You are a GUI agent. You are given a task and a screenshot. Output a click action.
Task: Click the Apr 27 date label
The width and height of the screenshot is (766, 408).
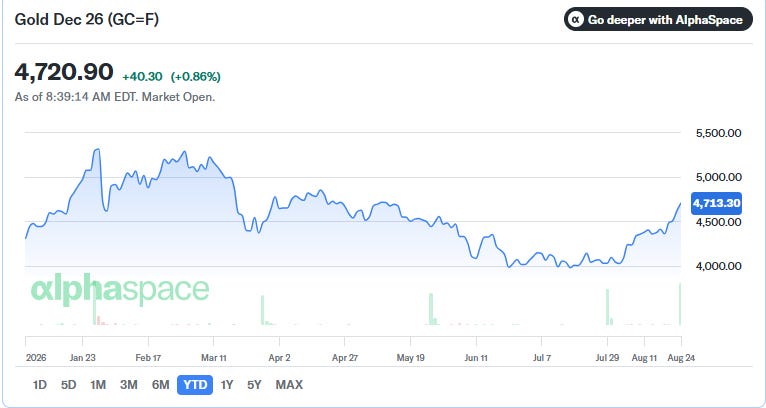pyautogui.click(x=345, y=358)
